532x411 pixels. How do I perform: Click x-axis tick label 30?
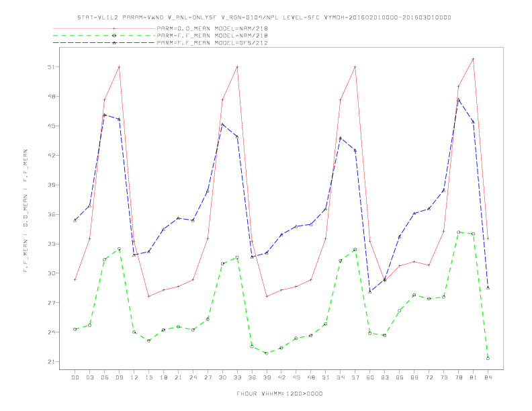pyautogui.click(x=222, y=377)
